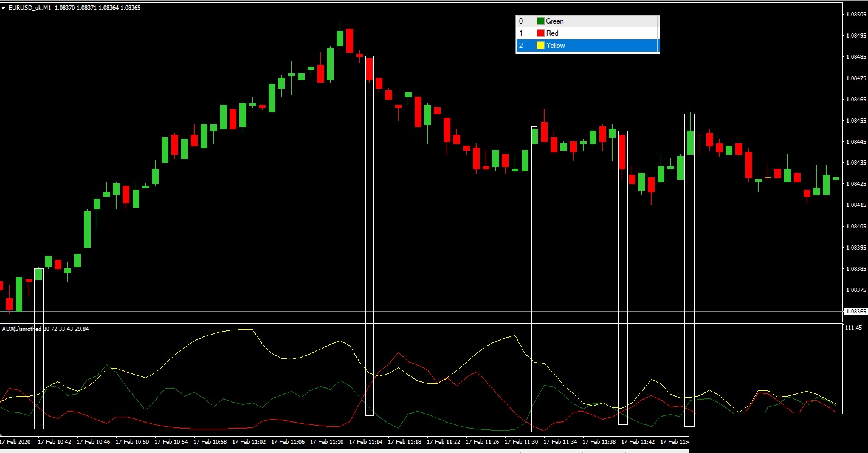Click the 1.08505 price scale label
This screenshot has height=453, width=868.
click(856, 15)
